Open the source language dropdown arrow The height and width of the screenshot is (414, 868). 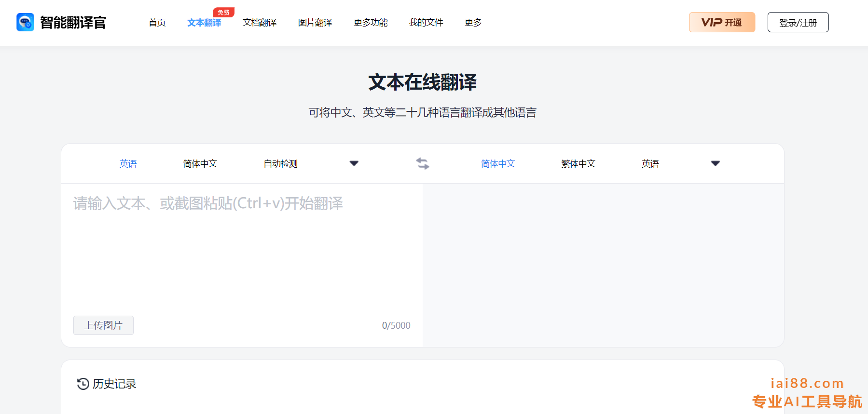[354, 163]
